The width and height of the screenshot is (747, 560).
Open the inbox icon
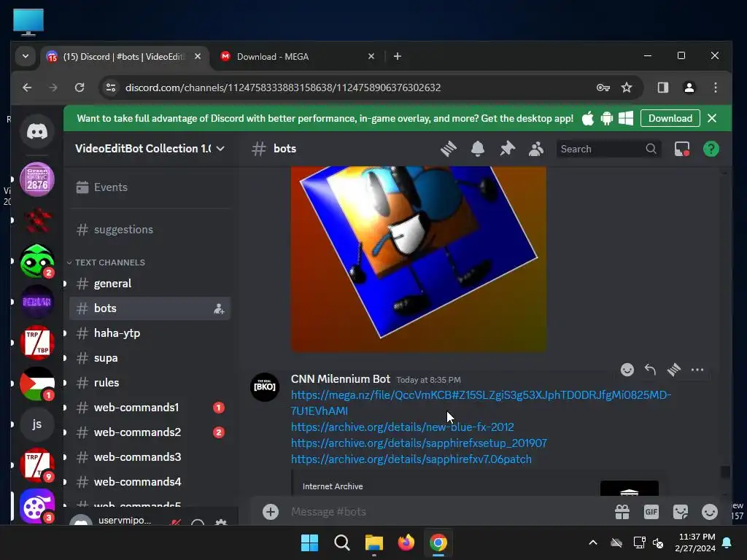(x=682, y=149)
